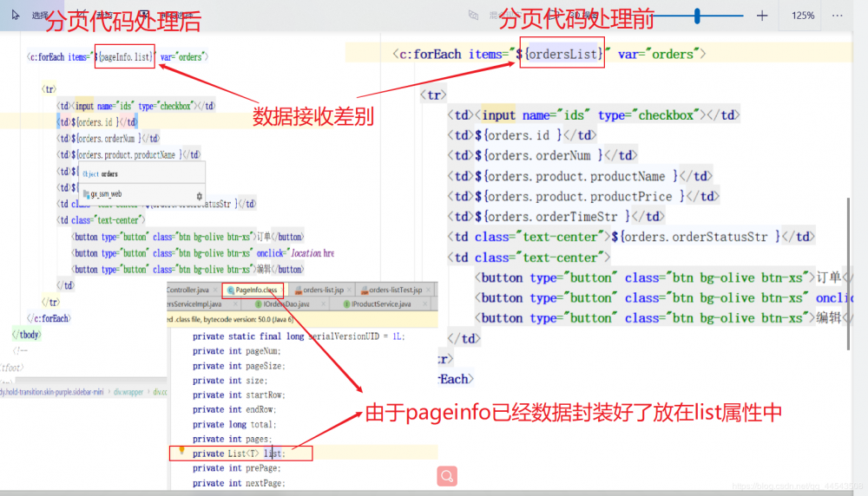Click ${orders.orderTimeStr} in right editor
Screen dimensions: 868x496
coord(553,216)
